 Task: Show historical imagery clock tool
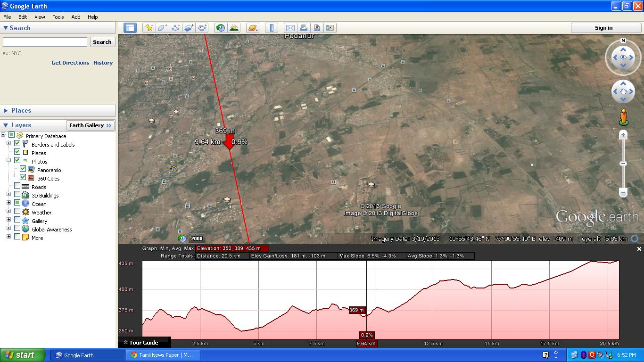220,28
